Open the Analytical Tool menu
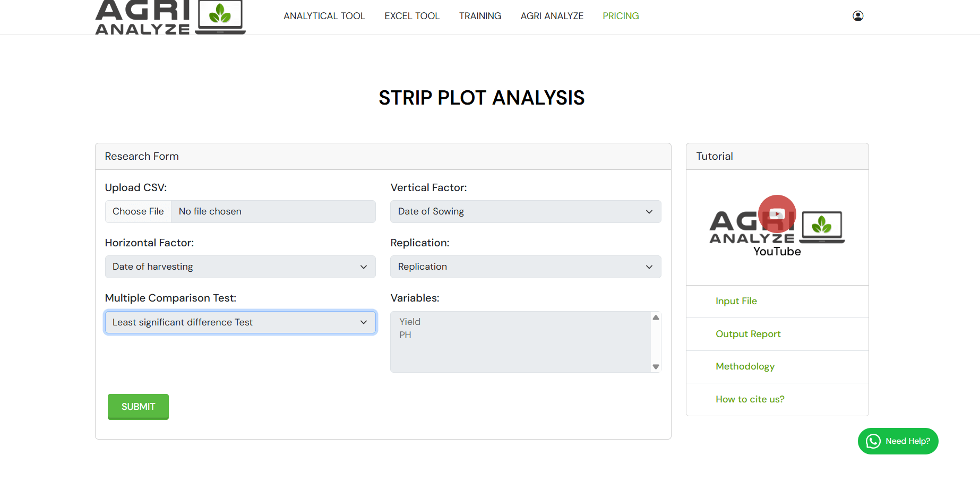980x481 pixels. pos(324,16)
